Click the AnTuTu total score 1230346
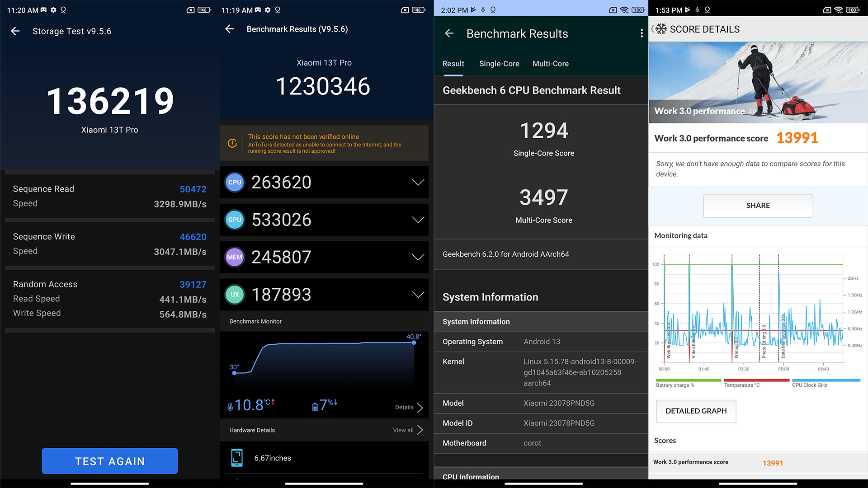The width and height of the screenshot is (868, 488). click(x=323, y=86)
